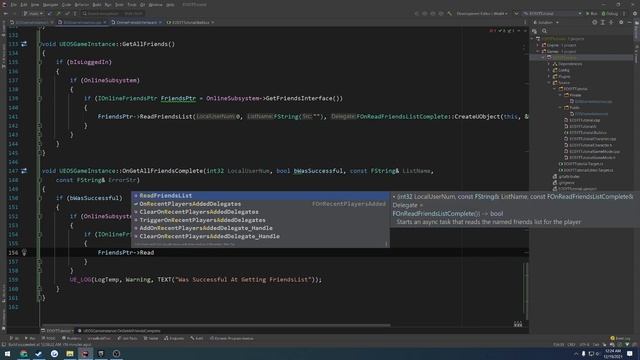Screen dimensions: 640x360
Task: Show hidden system tray icons
Action: 576,354
